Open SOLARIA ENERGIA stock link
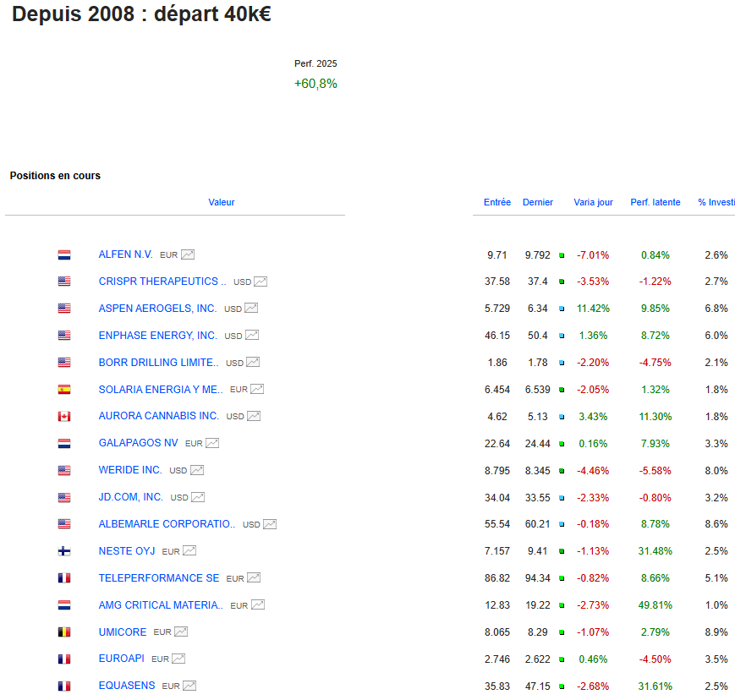735x700 pixels. (161, 390)
